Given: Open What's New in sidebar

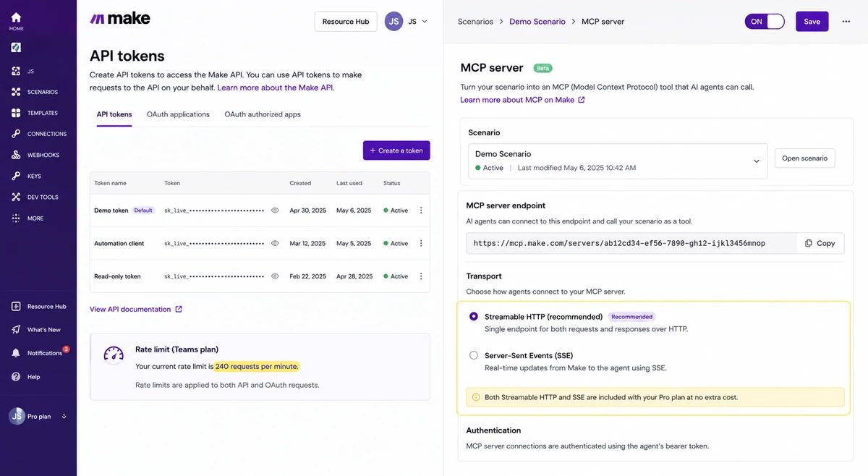Looking at the screenshot, I should [35, 329].
